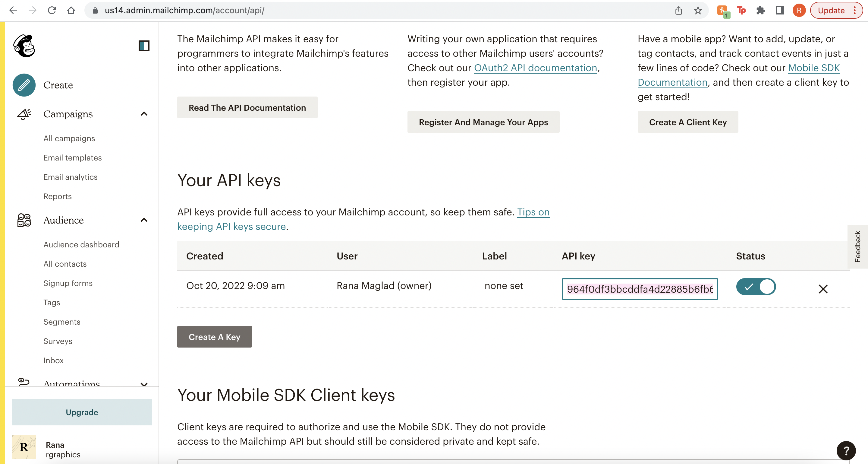Image resolution: width=868 pixels, height=464 pixels.
Task: Disable the API key status toggle
Action: [x=756, y=287]
